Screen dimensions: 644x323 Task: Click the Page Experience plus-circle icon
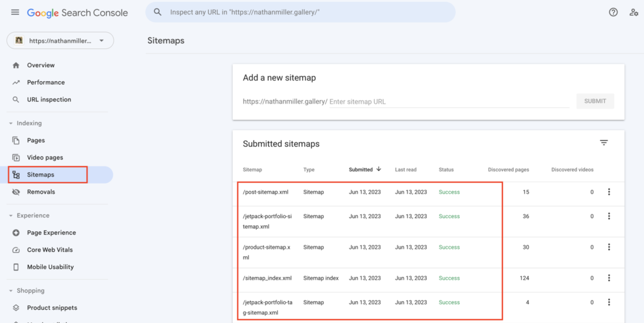click(16, 233)
